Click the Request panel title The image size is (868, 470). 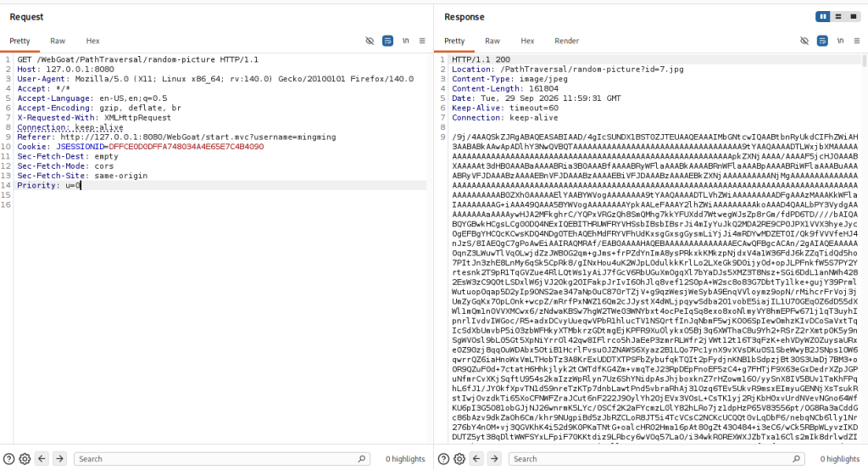click(x=26, y=17)
